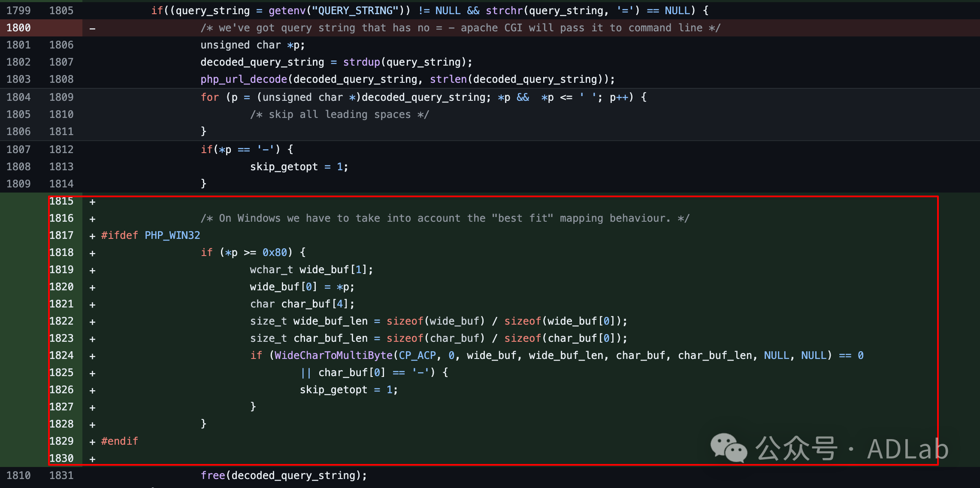Click the minus marker on deleted line 1800

92,28
